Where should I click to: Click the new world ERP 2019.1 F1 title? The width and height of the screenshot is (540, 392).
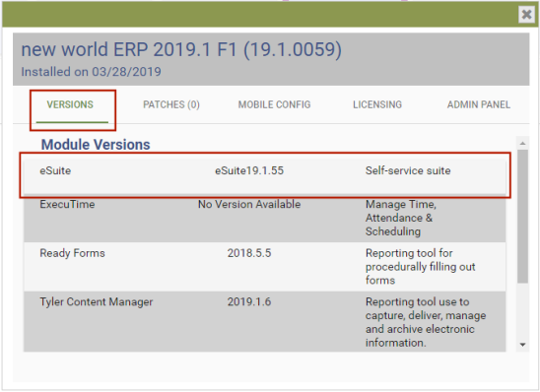click(x=181, y=49)
